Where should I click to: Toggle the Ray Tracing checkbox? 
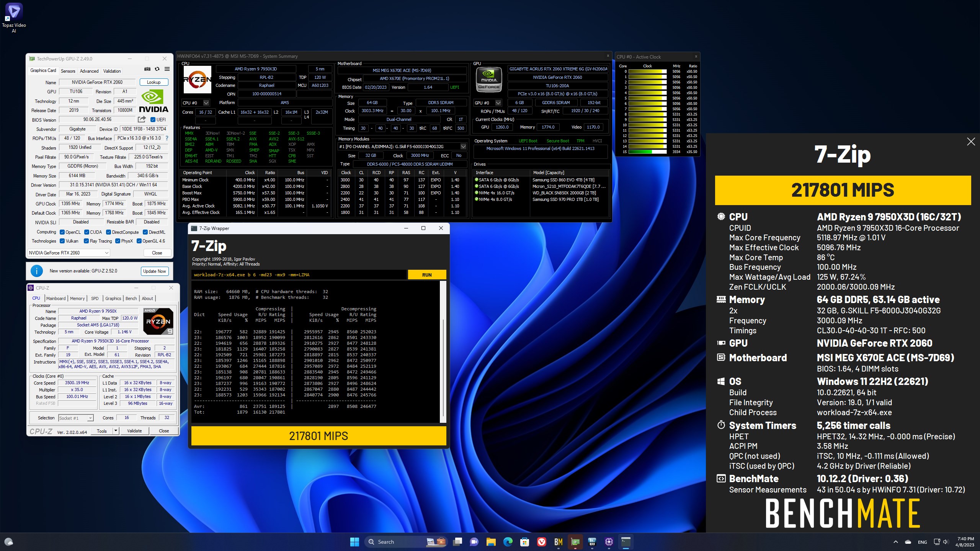coord(87,241)
